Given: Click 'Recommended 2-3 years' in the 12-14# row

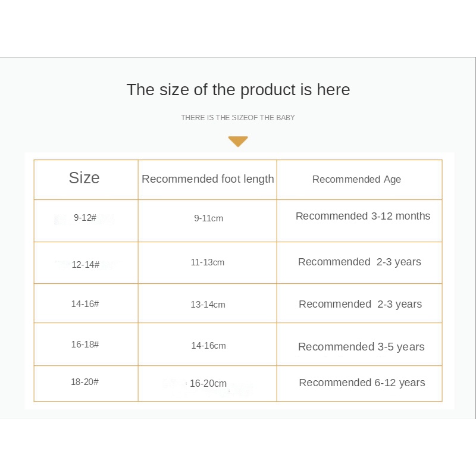Looking at the screenshot, I should click(x=359, y=262).
